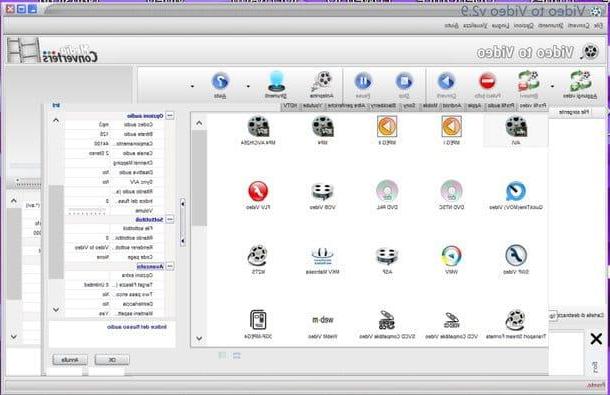Click settings panel scrollbar up arrow

tap(56, 120)
